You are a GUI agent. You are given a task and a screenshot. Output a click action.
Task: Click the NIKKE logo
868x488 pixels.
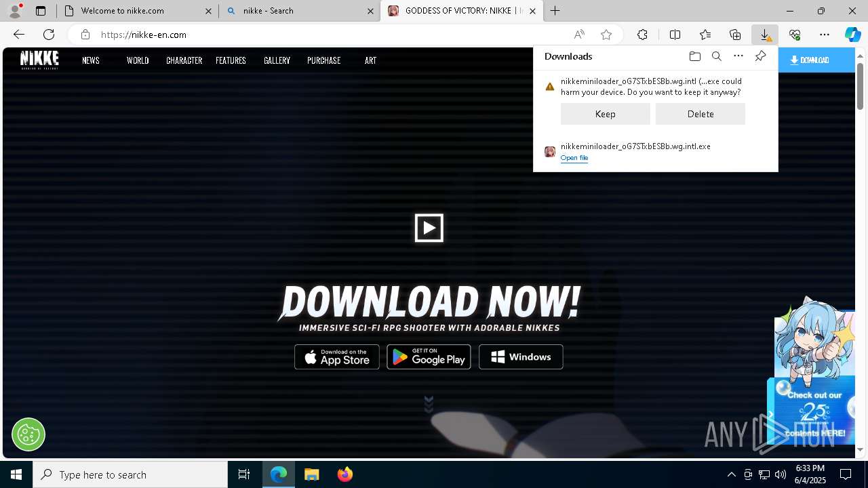tap(39, 60)
